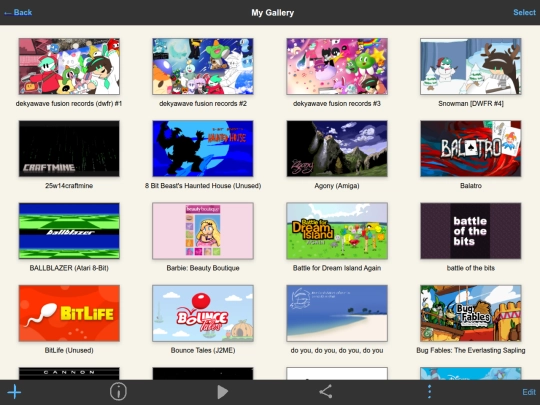Tap the plus icon to add new item
This screenshot has height=405, width=540.
pyautogui.click(x=14, y=392)
